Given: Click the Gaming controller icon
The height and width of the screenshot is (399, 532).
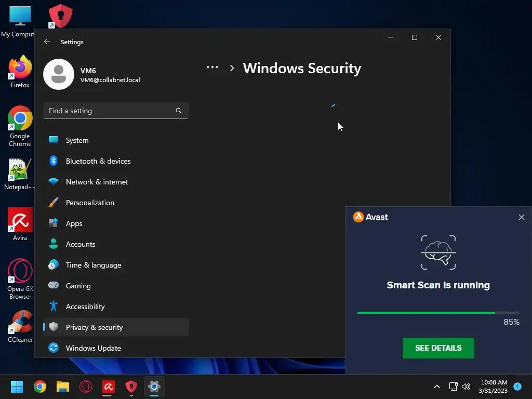Looking at the screenshot, I should point(54,285).
